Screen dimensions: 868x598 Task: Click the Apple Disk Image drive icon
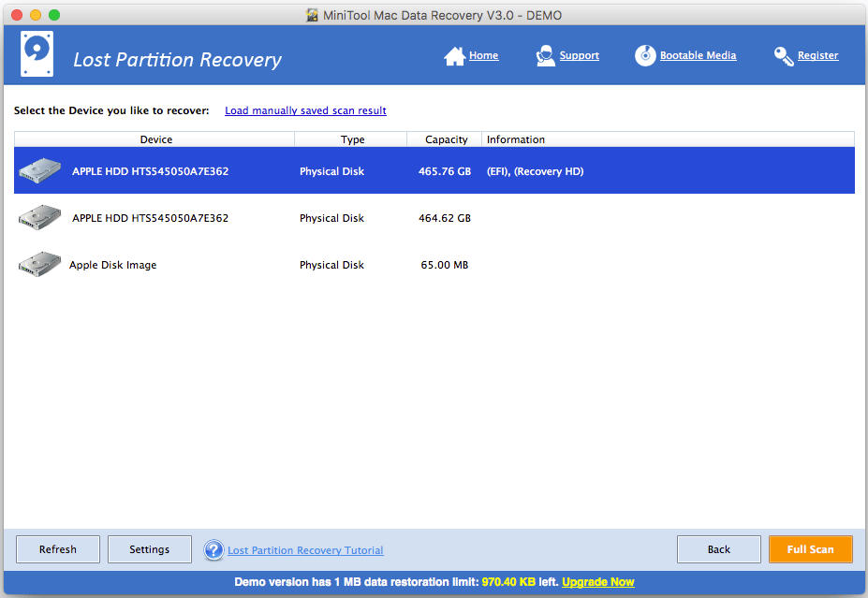click(x=39, y=265)
